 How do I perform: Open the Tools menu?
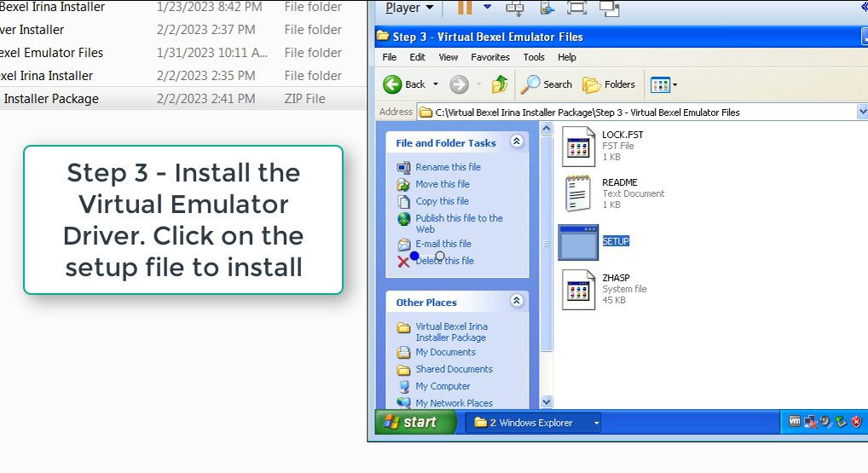click(x=534, y=57)
